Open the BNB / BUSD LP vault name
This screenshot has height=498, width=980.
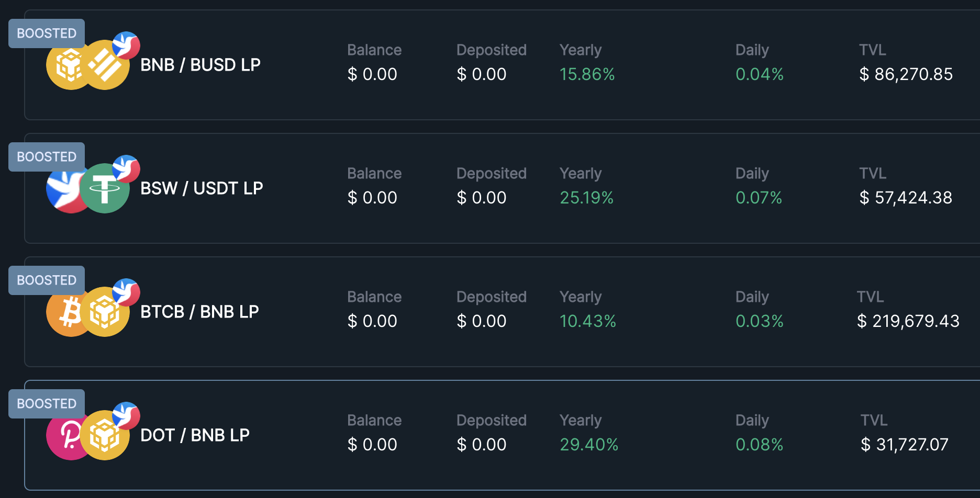[201, 65]
